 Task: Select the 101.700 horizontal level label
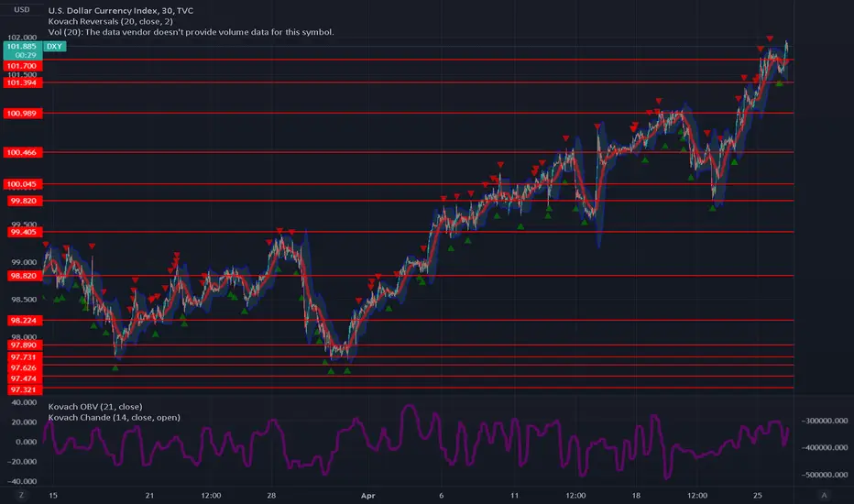click(22, 66)
